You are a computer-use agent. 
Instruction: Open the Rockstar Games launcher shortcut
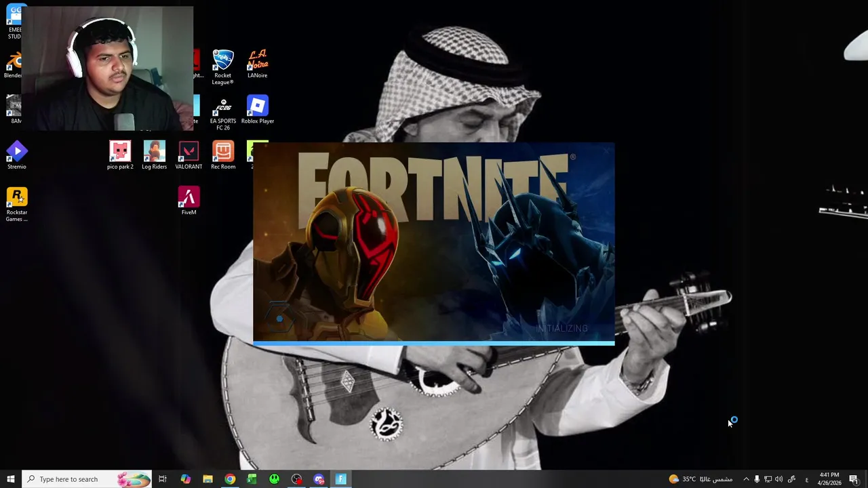click(17, 204)
